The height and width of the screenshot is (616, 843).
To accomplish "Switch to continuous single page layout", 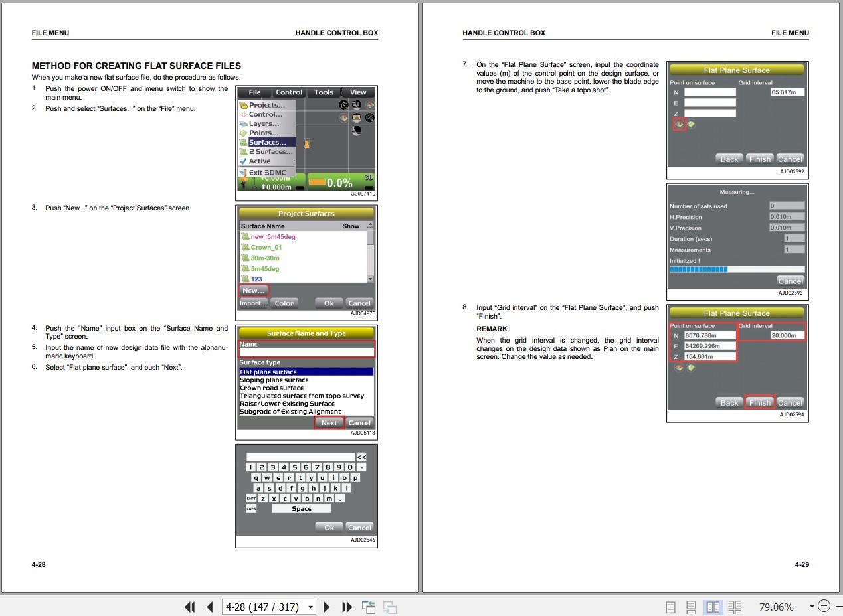I will [x=692, y=607].
